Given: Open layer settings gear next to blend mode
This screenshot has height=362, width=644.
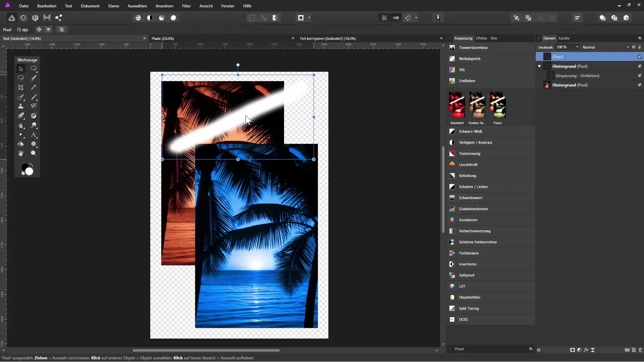Looking at the screenshot, I should [634, 47].
